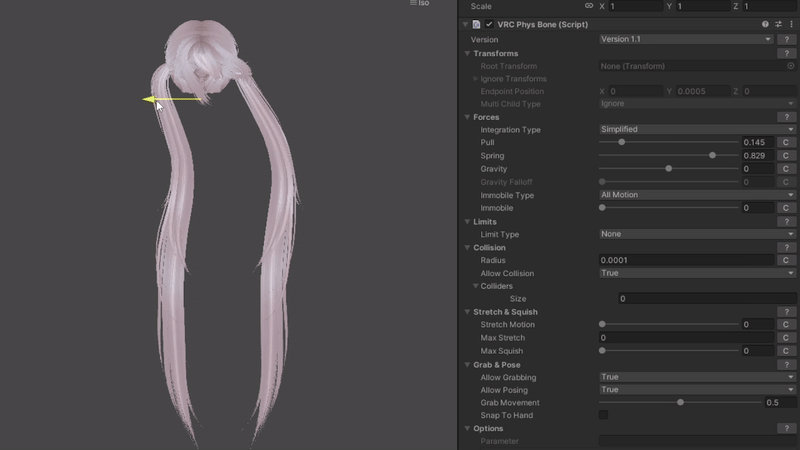Screen dimensions: 800x450
Task: Toggle the Scale constrain proportions link icon
Action: coord(589,6)
